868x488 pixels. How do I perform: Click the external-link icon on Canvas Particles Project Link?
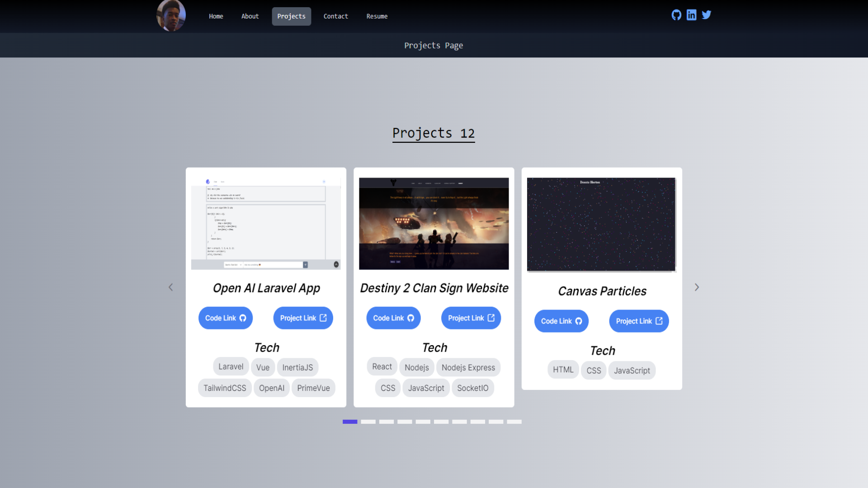(659, 321)
